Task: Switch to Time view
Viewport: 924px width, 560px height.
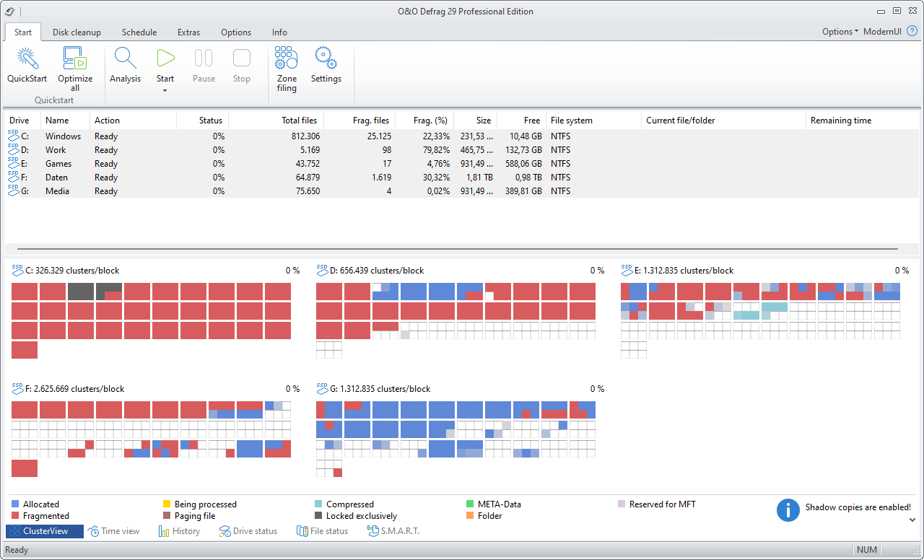Action: [114, 531]
